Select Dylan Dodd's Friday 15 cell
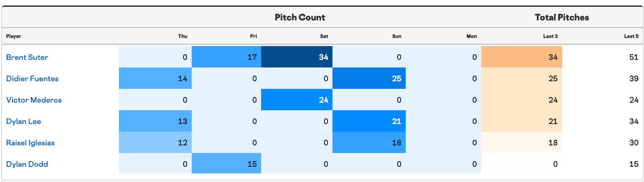 tap(226, 164)
